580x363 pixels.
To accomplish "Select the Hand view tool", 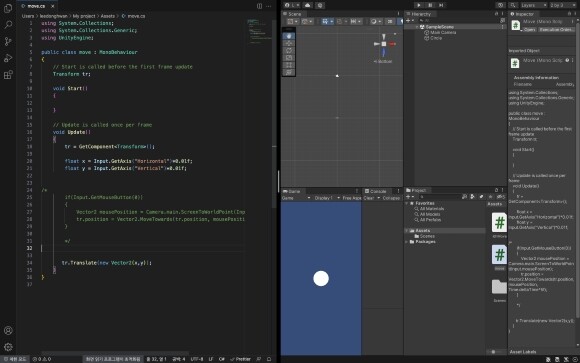I will coord(289,36).
